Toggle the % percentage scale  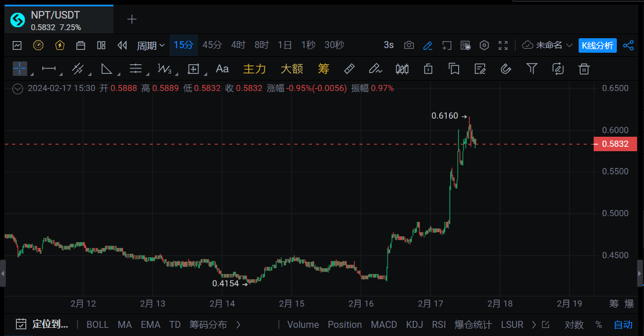[598, 324]
